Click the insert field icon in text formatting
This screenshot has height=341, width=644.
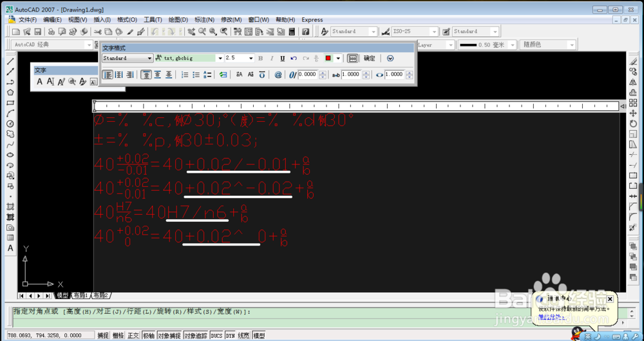click(x=223, y=75)
